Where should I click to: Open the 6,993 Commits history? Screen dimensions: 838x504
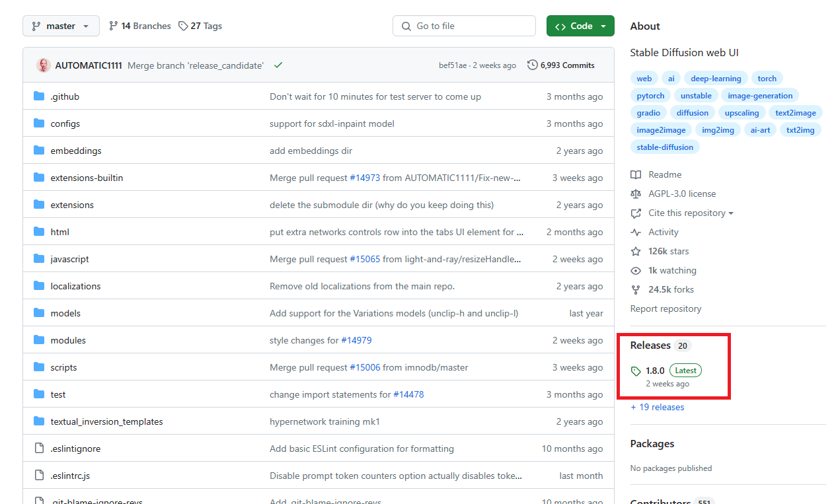(x=561, y=65)
